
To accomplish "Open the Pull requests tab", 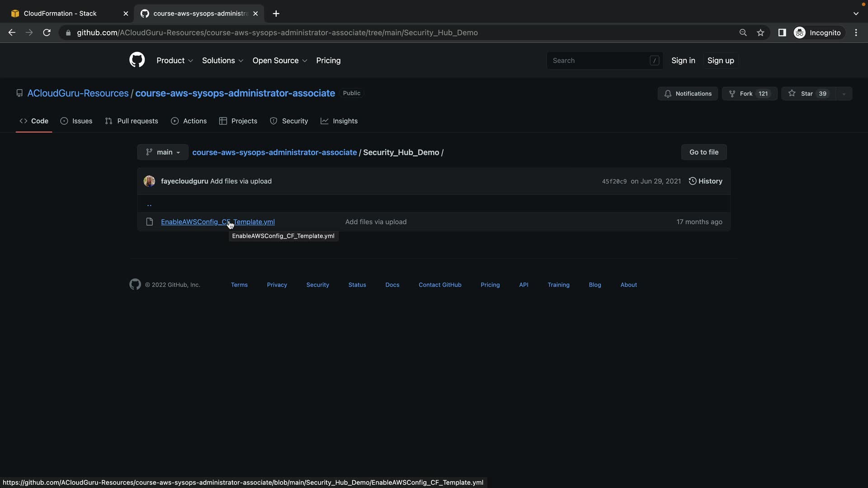I will (x=132, y=121).
